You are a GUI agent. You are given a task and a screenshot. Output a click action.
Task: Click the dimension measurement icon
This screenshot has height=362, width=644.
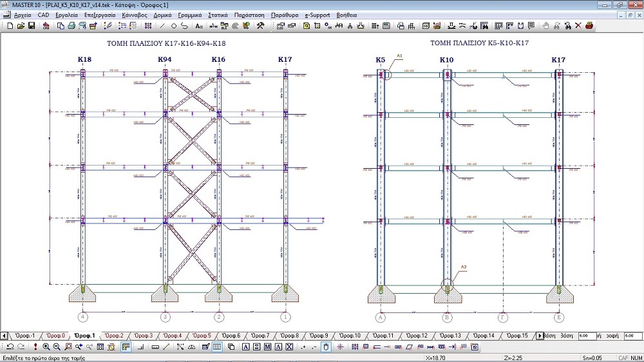pyautogui.click(x=214, y=26)
